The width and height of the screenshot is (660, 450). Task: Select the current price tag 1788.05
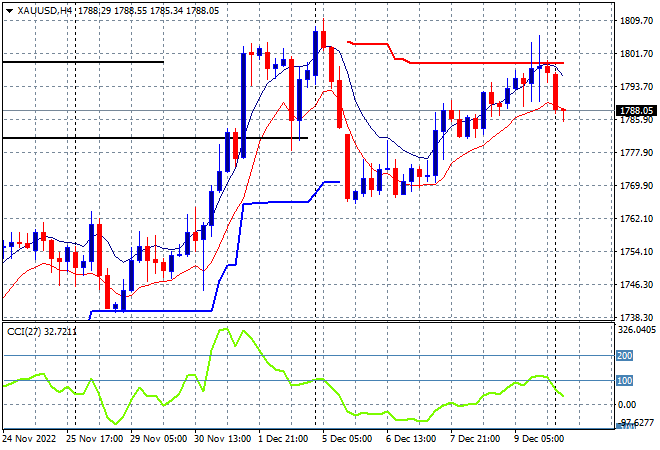(636, 111)
